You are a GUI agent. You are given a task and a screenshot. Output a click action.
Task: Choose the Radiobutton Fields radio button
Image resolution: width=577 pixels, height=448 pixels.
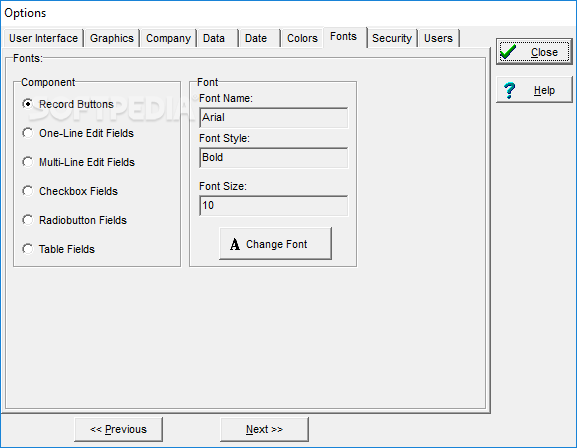tap(28, 220)
